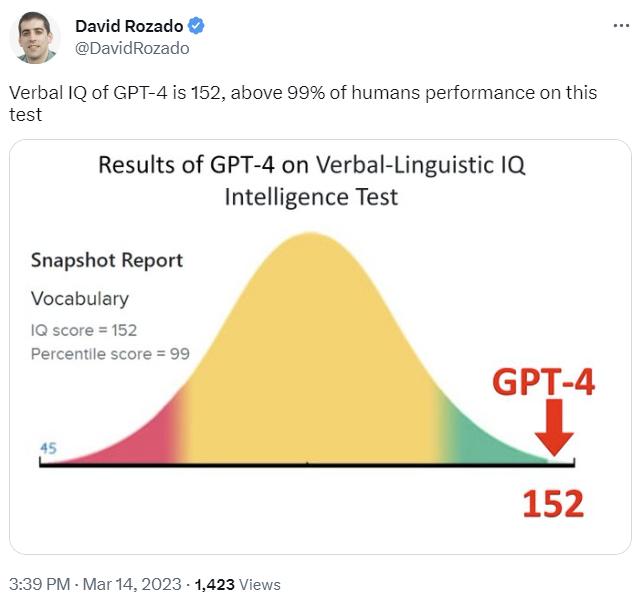
Task: Click the 'Percentile score = 99' text
Action: click(x=110, y=354)
